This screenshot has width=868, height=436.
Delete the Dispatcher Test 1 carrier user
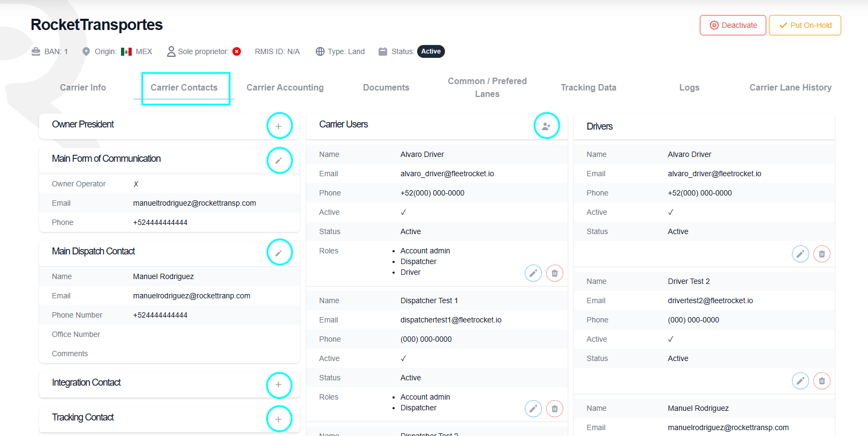tap(555, 409)
